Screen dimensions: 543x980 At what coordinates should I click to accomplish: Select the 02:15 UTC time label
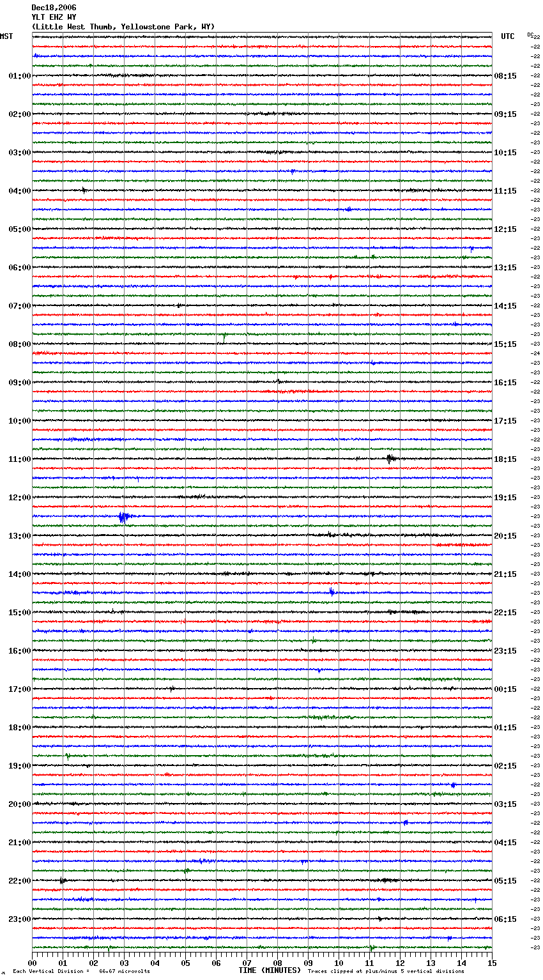tap(505, 766)
